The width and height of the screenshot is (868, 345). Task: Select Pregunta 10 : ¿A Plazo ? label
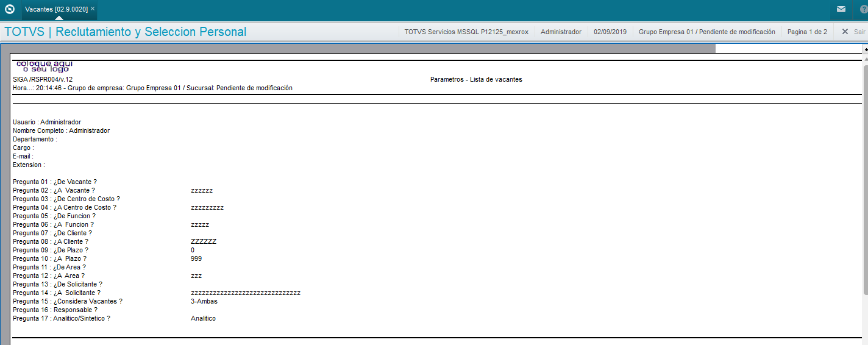click(x=49, y=259)
